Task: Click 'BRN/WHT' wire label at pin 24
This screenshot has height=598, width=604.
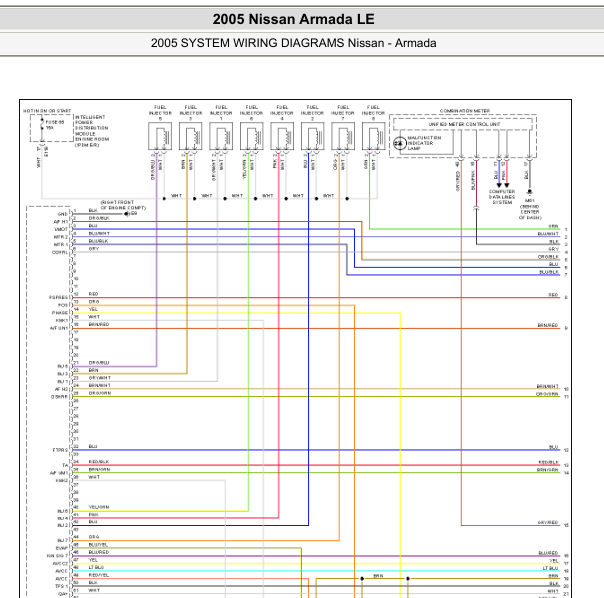Action: [100, 385]
